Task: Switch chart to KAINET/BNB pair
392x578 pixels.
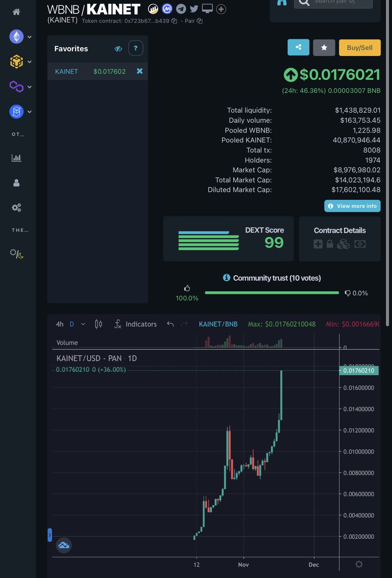Action: [218, 324]
